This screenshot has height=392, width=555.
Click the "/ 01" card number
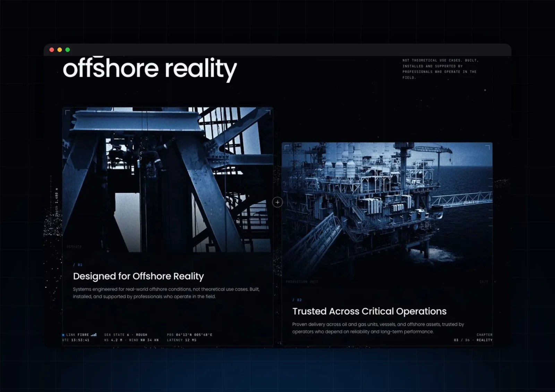coord(78,265)
